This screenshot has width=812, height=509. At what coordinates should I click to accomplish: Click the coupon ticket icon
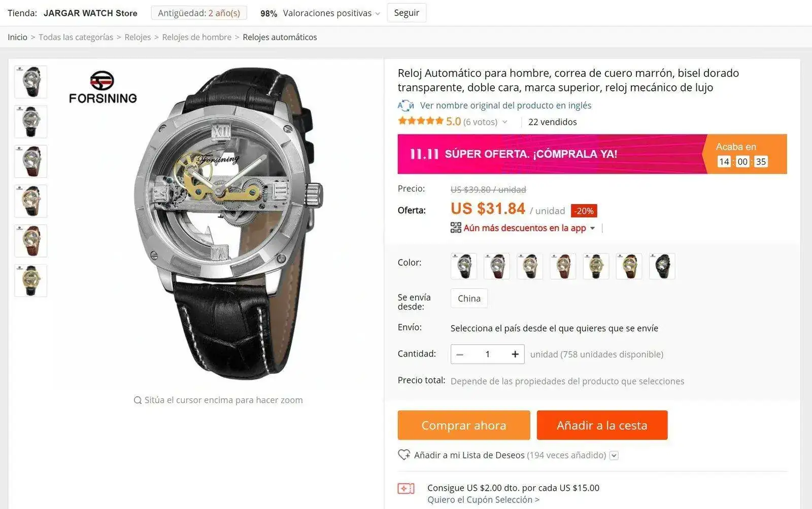(x=406, y=488)
